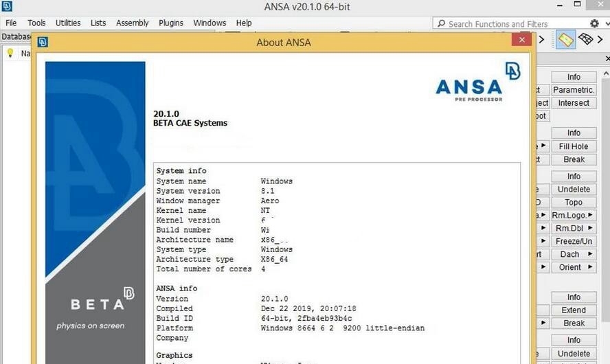
Task: Click the 'System version' value 8.1
Action: coord(268,191)
